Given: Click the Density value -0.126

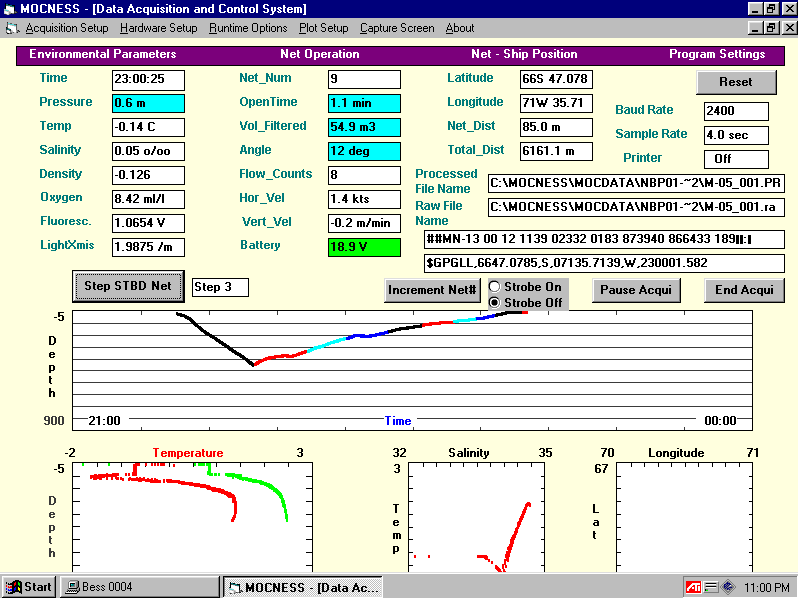Looking at the screenshot, I should coord(148,175).
